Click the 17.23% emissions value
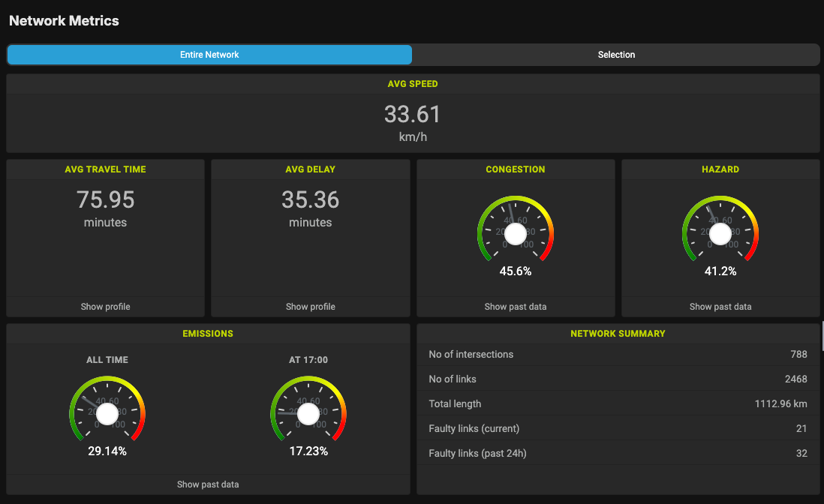Screen dimensions: 824x504 (309, 451)
